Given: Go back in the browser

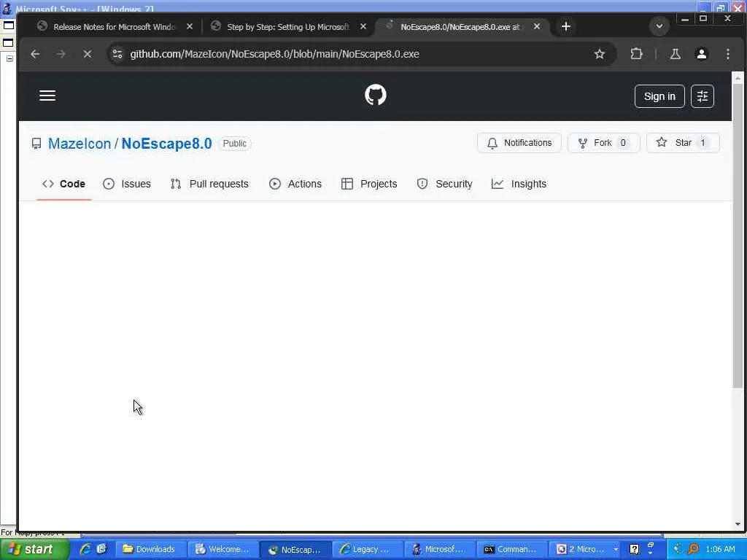Looking at the screenshot, I should click(x=35, y=54).
